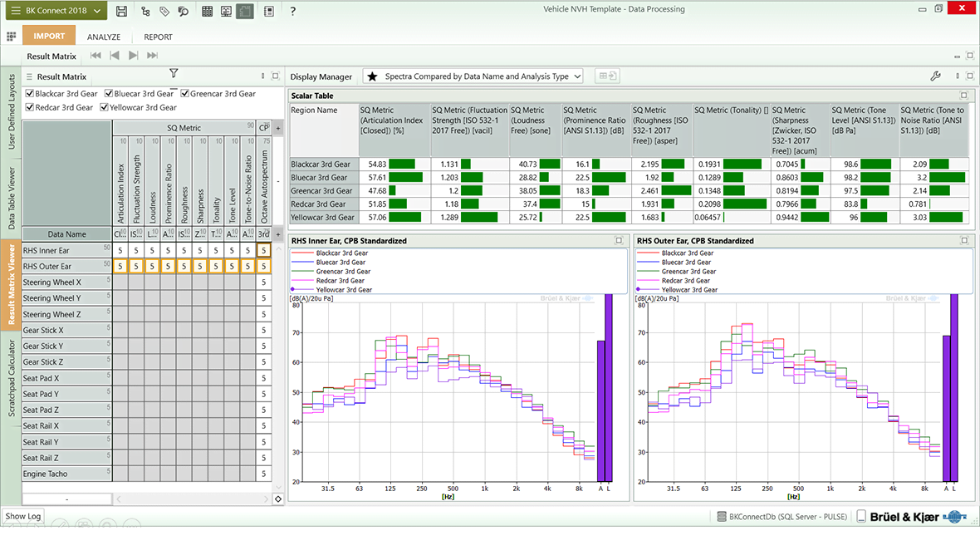Toggle the Yellowcar 3rd Gear checkbox
Viewport: 980px width, 560px height.
(105, 107)
